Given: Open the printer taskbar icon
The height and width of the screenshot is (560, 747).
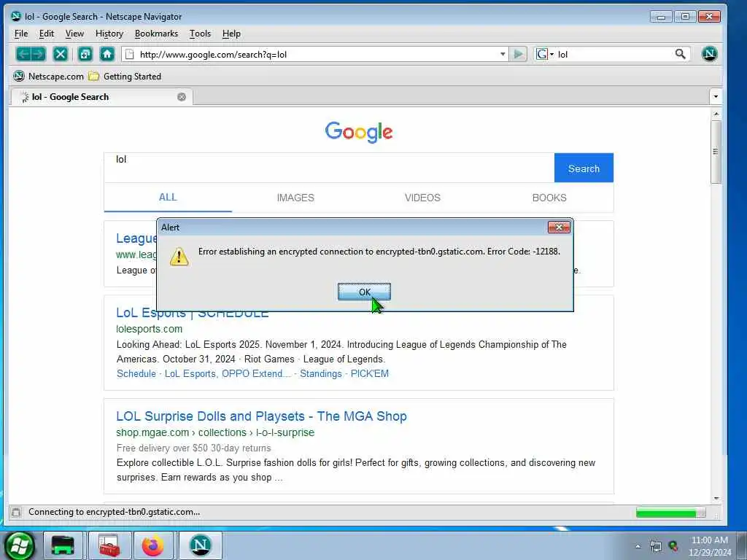Looking at the screenshot, I should pos(63,545).
